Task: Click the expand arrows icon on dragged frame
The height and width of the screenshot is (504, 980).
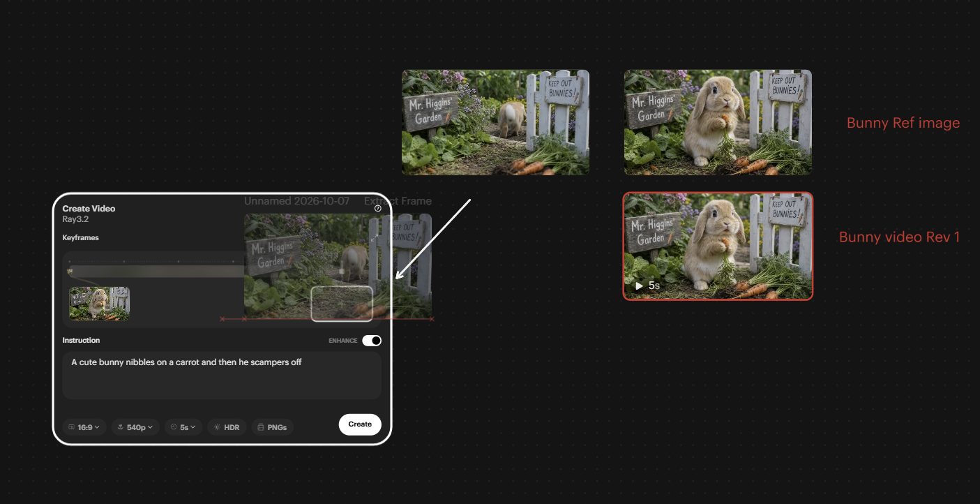Action: 374,238
